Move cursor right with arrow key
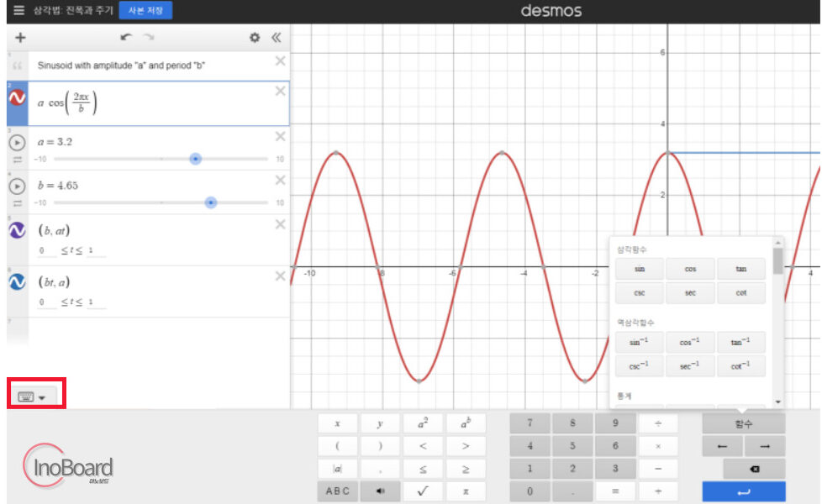This screenshot has height=504, width=822. click(765, 446)
